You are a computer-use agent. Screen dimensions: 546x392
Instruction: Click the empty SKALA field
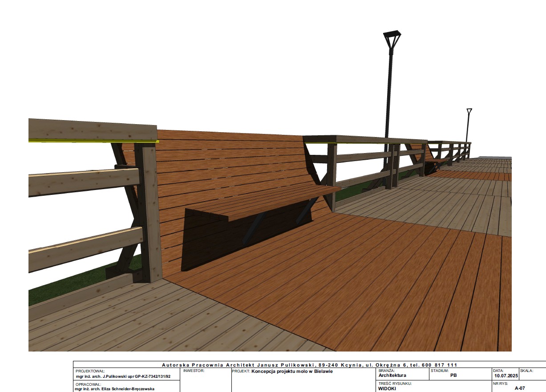coord(532,376)
